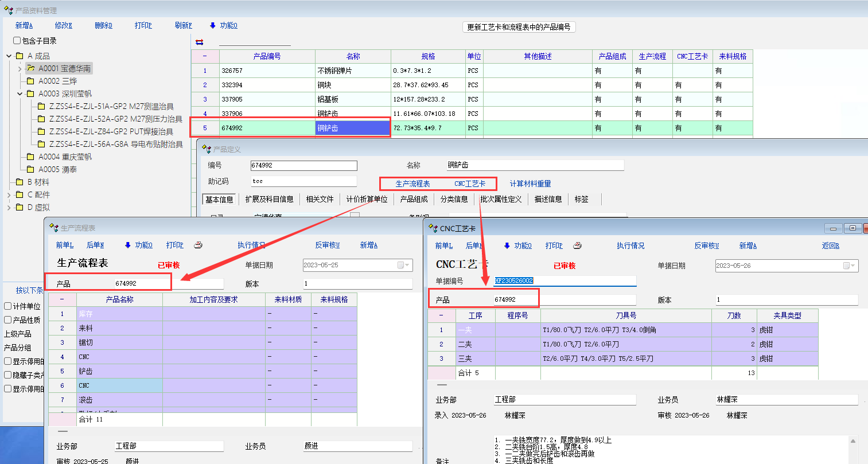The image size is (868, 464).
Task: Click 更新工艺卡和流程表中的产品编号 button
Action: coord(518,27)
